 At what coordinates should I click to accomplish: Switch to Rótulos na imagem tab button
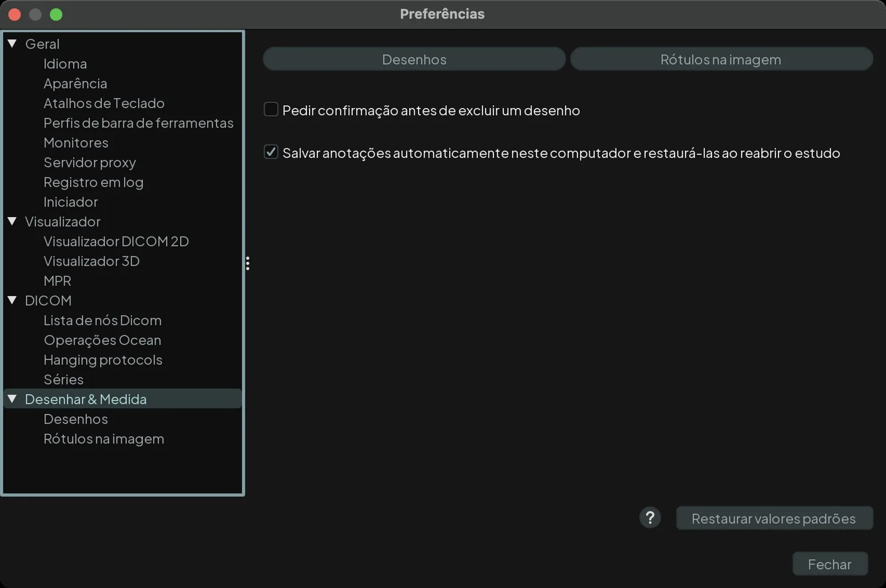tap(721, 59)
